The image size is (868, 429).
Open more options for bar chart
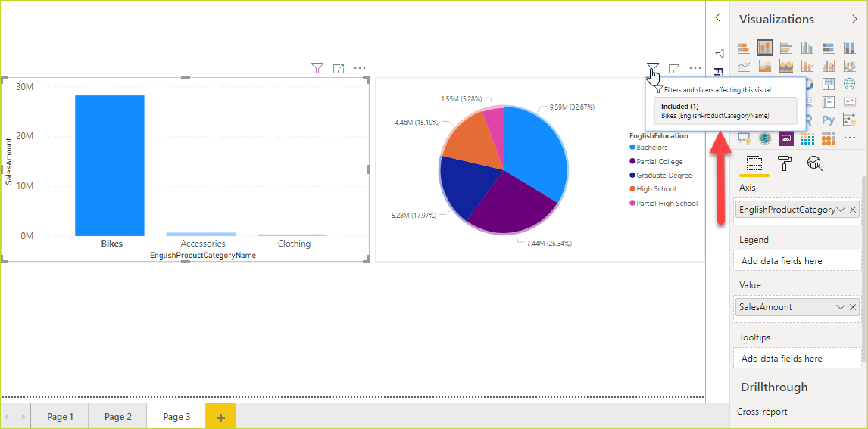coord(360,69)
